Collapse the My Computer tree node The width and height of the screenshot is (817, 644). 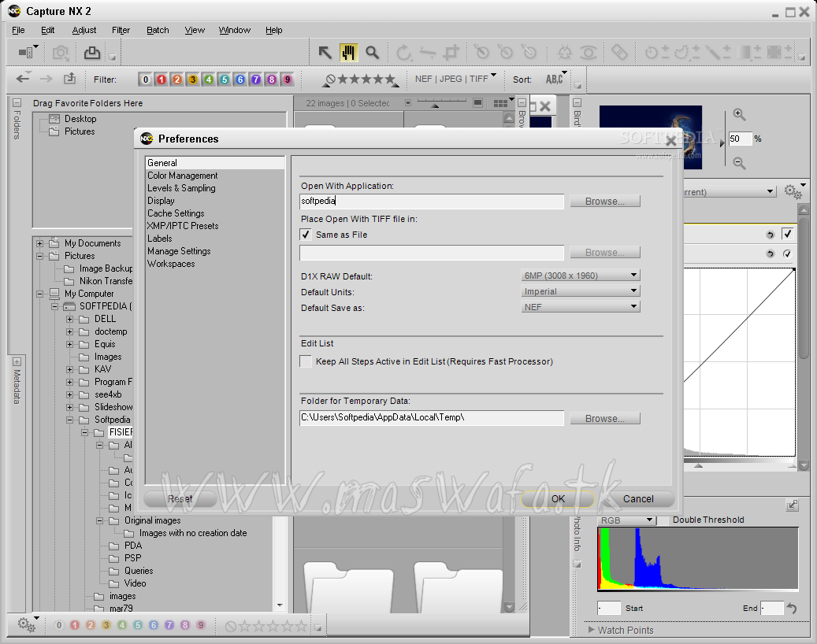39,294
